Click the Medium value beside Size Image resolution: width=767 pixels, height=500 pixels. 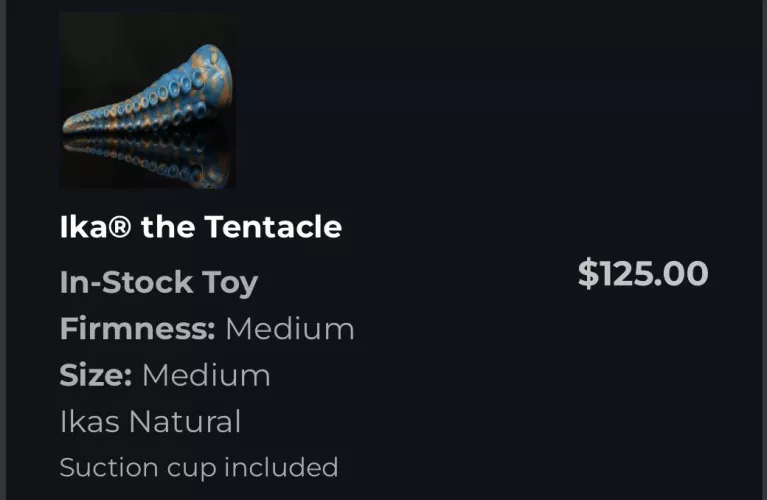pos(206,375)
